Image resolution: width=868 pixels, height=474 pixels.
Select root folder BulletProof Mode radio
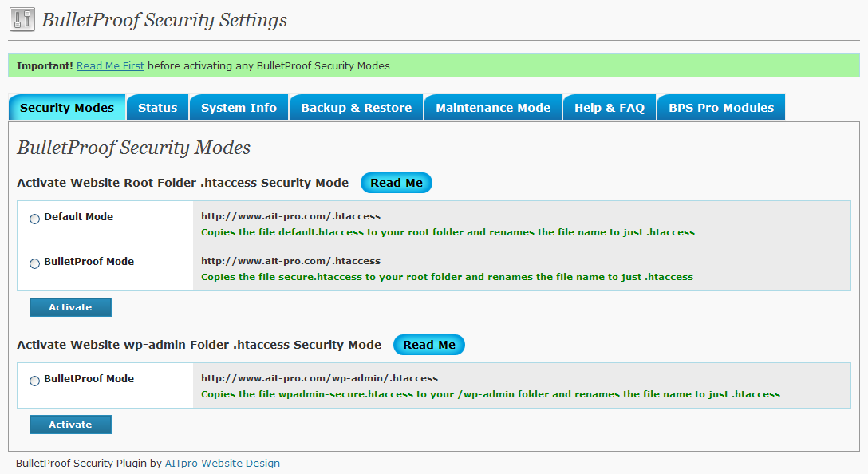point(34,263)
